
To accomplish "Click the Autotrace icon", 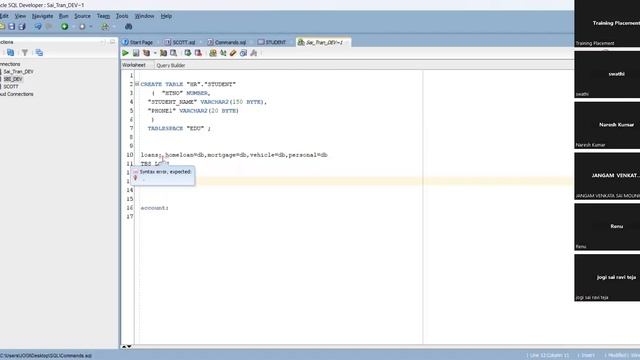I will (163, 53).
